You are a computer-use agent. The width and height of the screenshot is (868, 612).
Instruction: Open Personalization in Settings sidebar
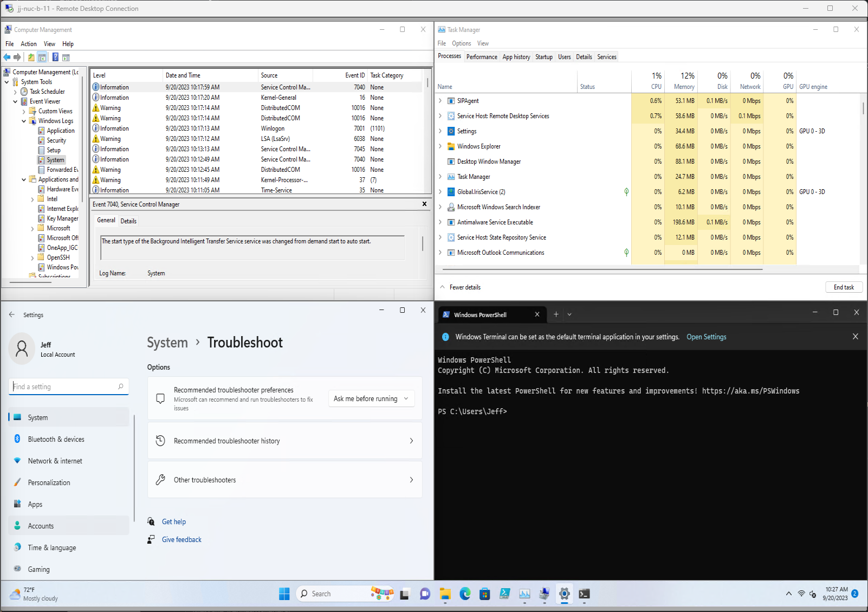[x=69, y=482]
